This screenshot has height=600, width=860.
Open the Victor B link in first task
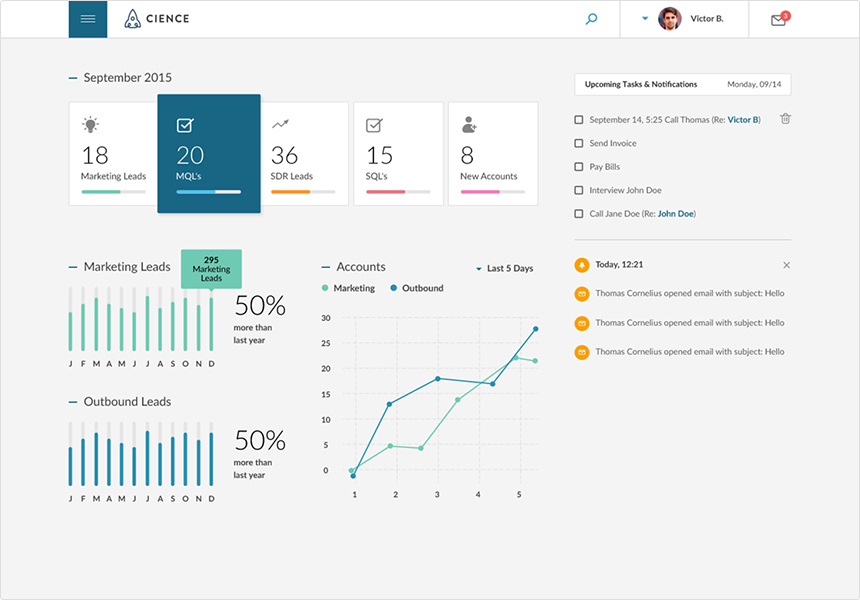click(742, 120)
